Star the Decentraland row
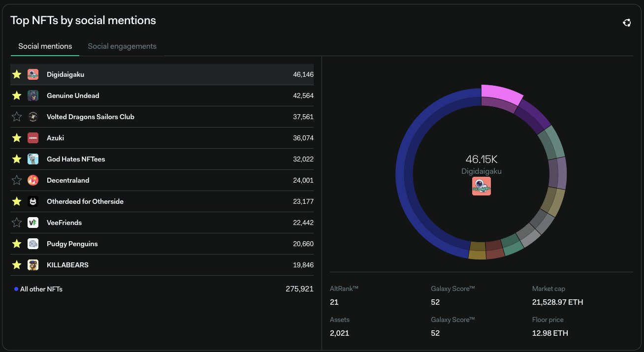 click(17, 180)
